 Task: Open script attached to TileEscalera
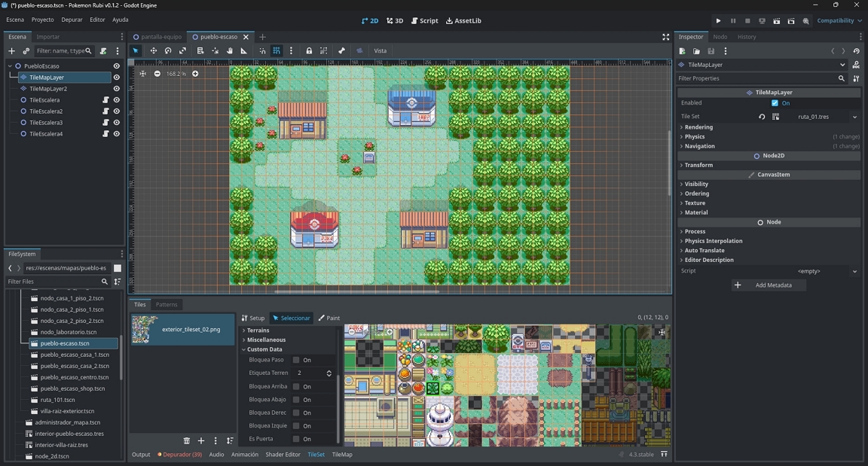(105, 100)
